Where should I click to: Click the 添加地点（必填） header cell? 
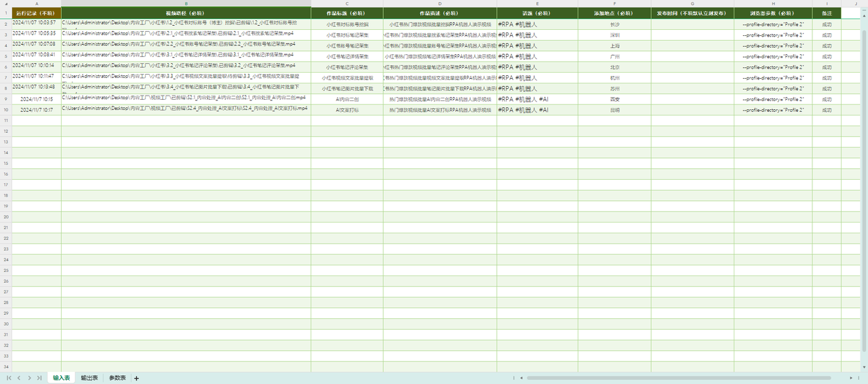[x=614, y=13]
